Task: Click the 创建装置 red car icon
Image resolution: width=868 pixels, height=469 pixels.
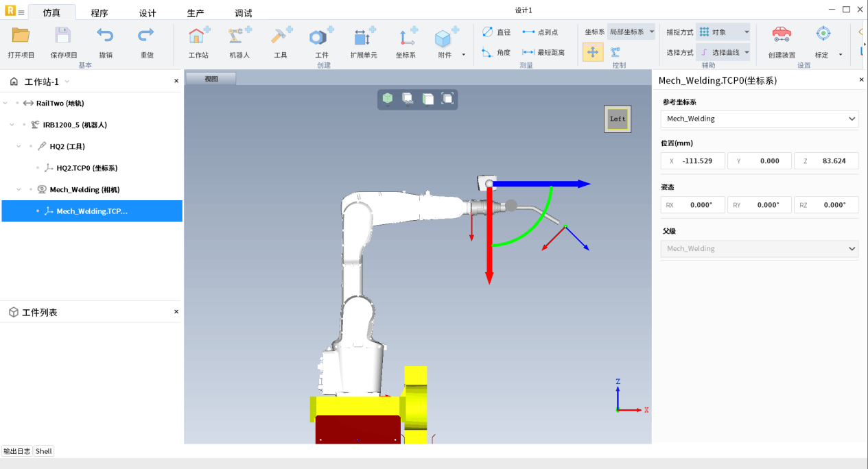Action: tap(781, 36)
